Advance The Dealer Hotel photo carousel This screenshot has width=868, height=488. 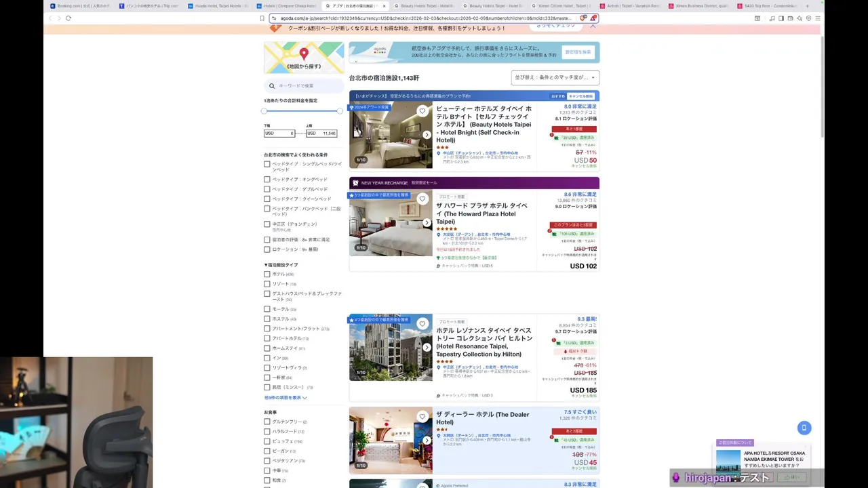pos(427,441)
